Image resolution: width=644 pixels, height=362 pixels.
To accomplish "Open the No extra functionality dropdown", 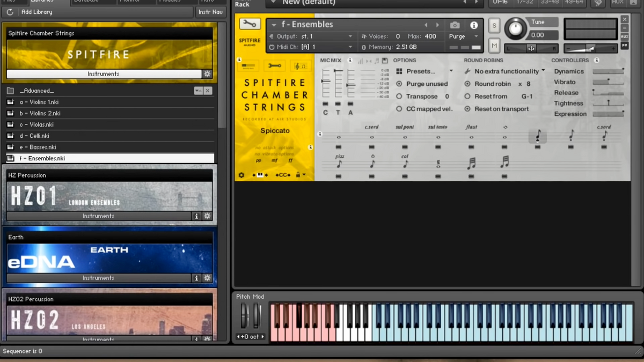I will pos(507,71).
